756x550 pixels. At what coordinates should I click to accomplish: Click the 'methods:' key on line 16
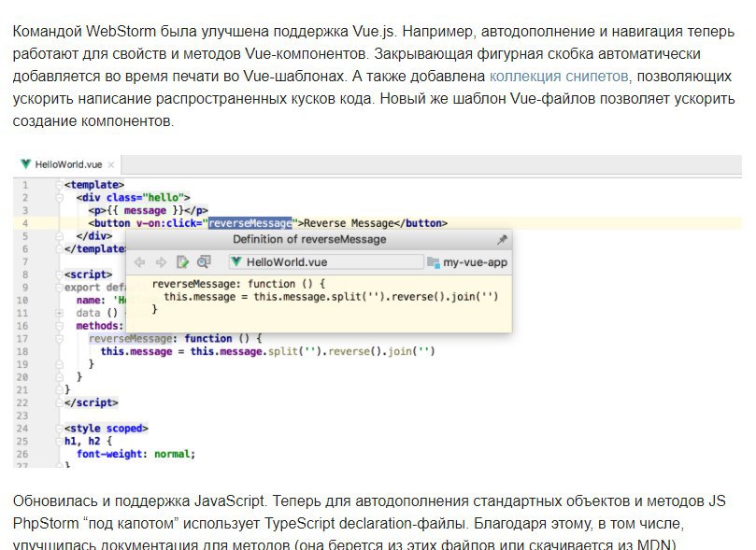pos(100,326)
